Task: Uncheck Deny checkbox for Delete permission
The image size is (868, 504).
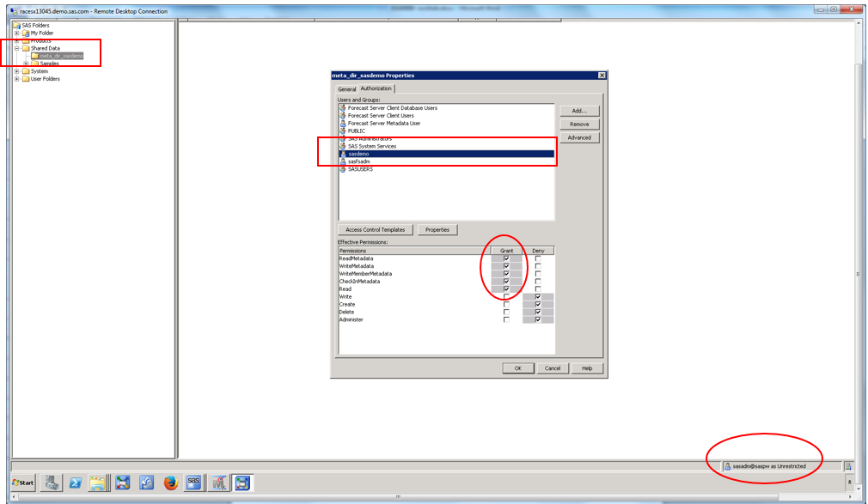Action: [537, 312]
